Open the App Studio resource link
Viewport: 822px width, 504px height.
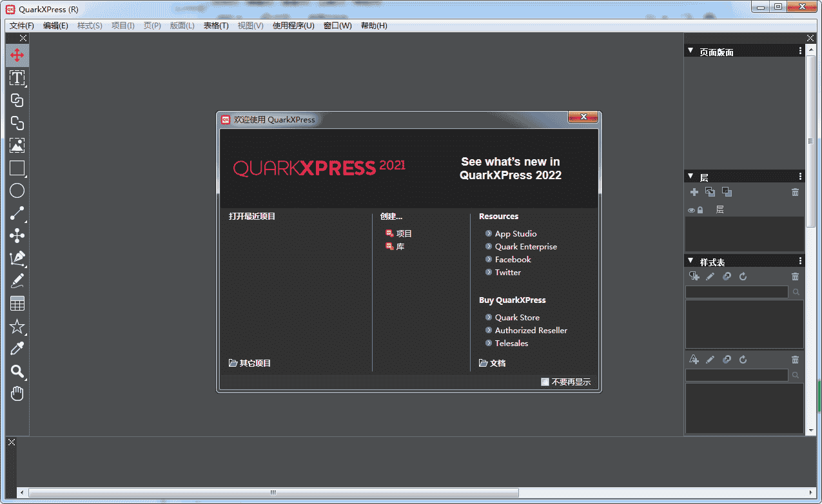pos(516,233)
